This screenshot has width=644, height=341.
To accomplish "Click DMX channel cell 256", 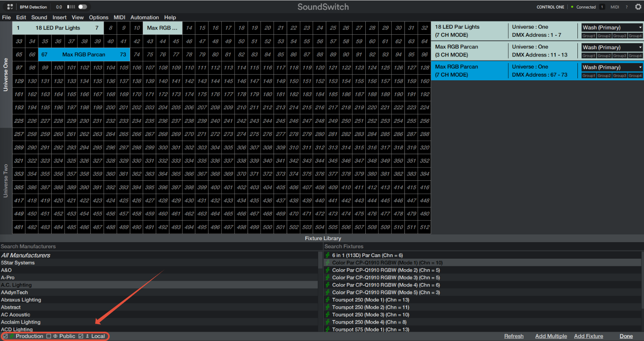I will pos(424,121).
